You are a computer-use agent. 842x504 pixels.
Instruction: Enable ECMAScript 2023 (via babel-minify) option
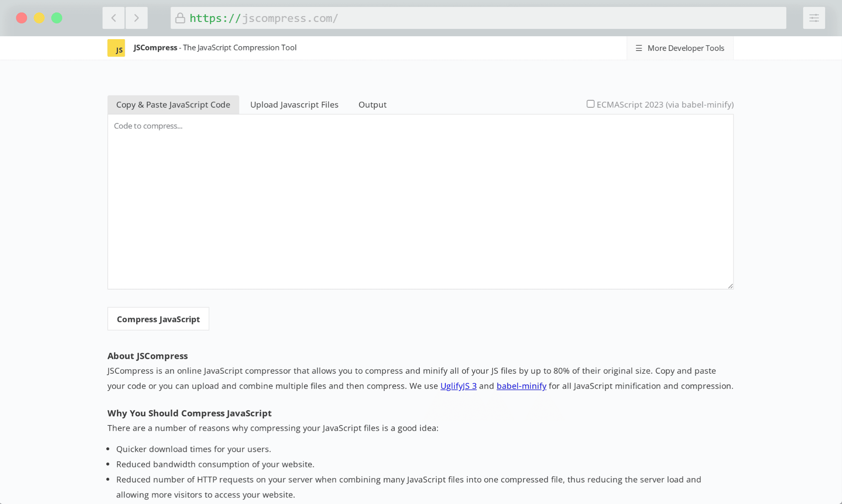tap(590, 104)
